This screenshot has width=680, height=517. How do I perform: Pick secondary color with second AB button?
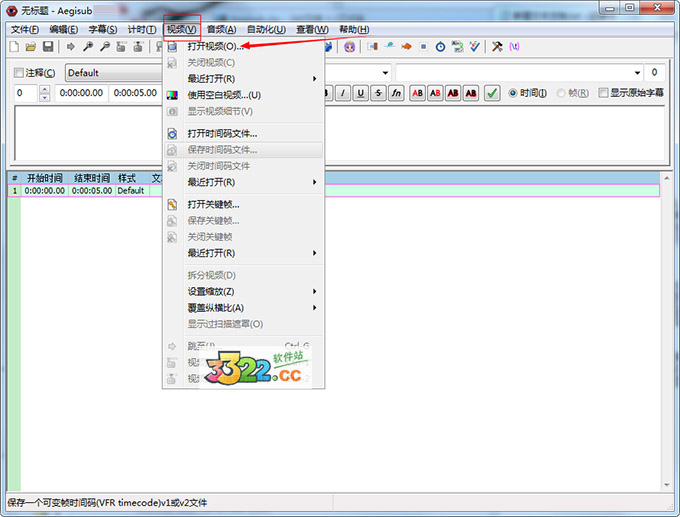tap(435, 93)
